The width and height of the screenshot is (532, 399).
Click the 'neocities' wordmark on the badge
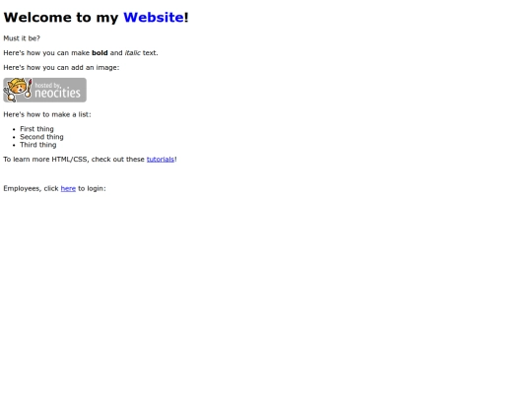click(x=58, y=93)
